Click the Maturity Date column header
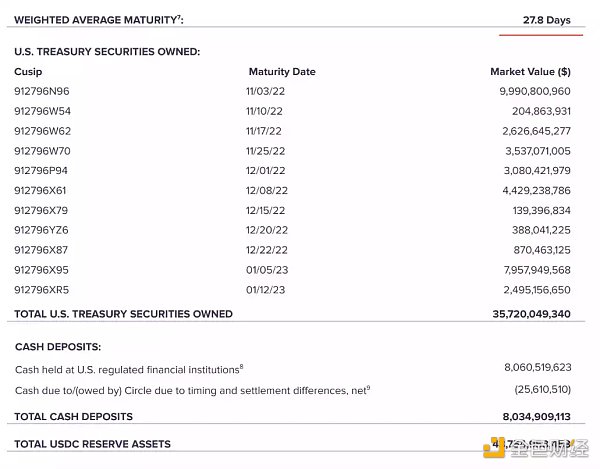The width and height of the screenshot is (600, 469). click(x=281, y=72)
